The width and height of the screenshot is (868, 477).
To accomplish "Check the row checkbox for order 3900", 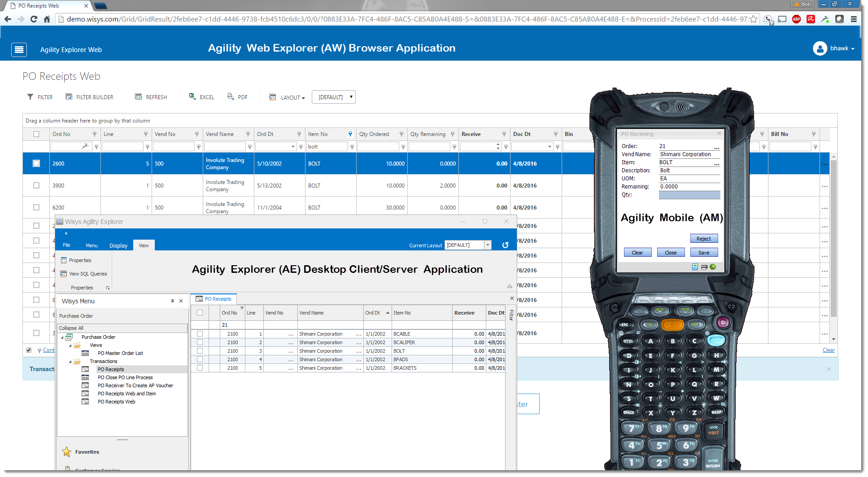I will [x=36, y=185].
